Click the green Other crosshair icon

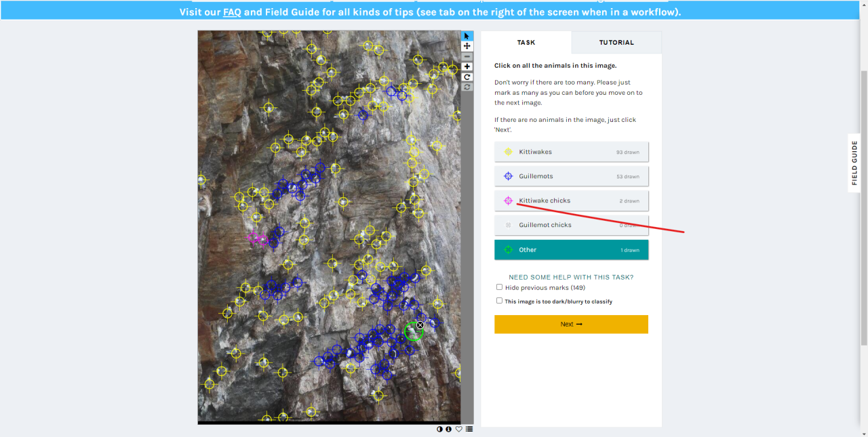(x=508, y=250)
